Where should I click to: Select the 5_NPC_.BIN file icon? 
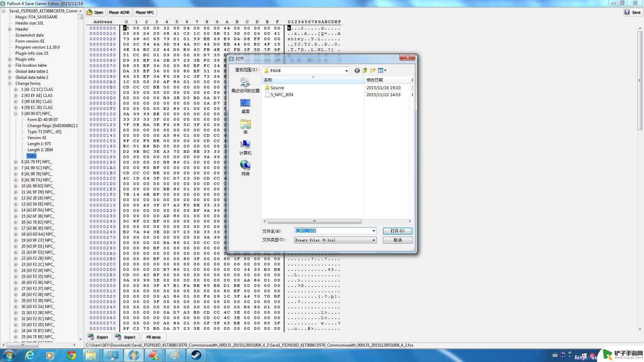[267, 95]
